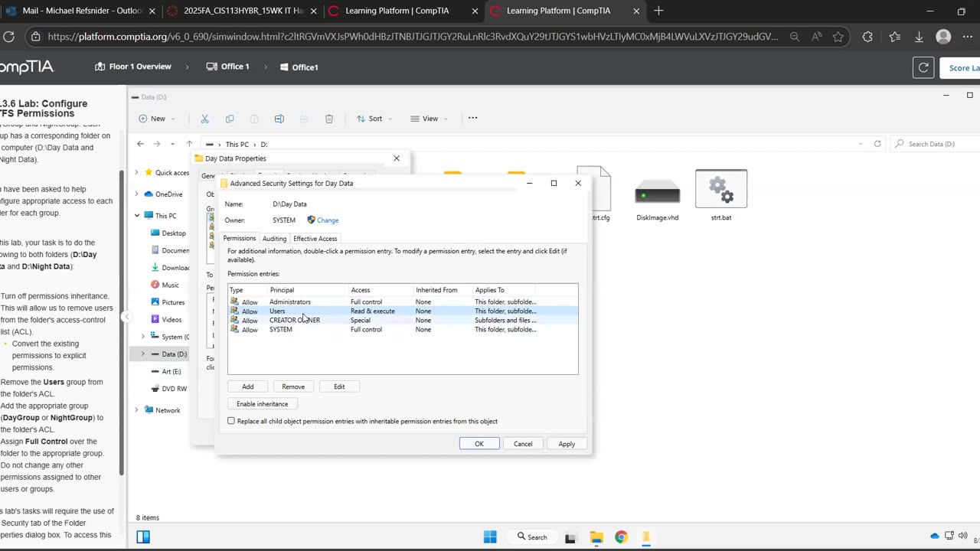Open the New dropdown in File Explorer
The height and width of the screenshot is (551, 980).
(157, 119)
